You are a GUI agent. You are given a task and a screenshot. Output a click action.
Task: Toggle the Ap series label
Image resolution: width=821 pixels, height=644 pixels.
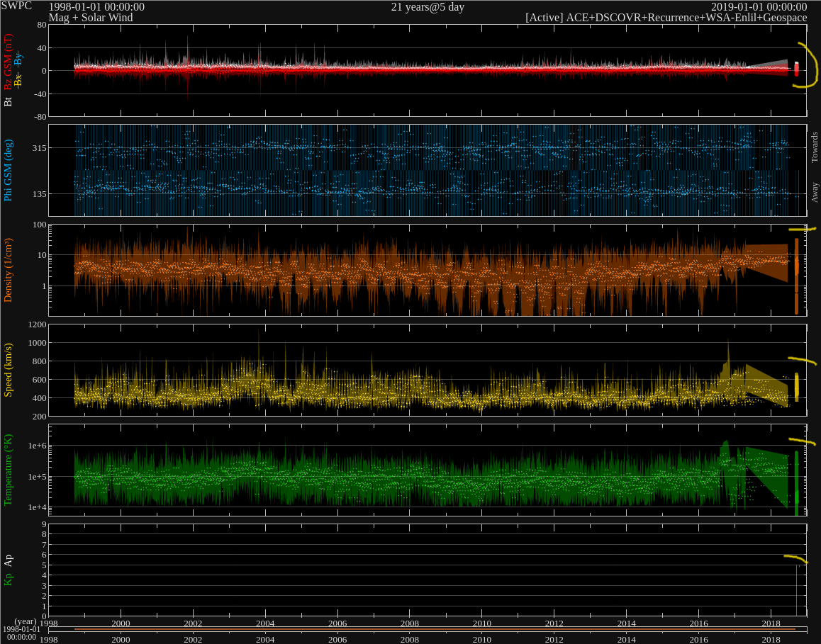(8, 561)
